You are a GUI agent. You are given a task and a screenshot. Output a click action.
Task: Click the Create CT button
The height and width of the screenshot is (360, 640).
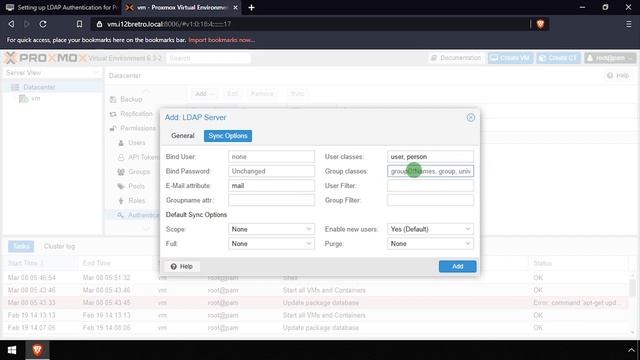[558, 58]
